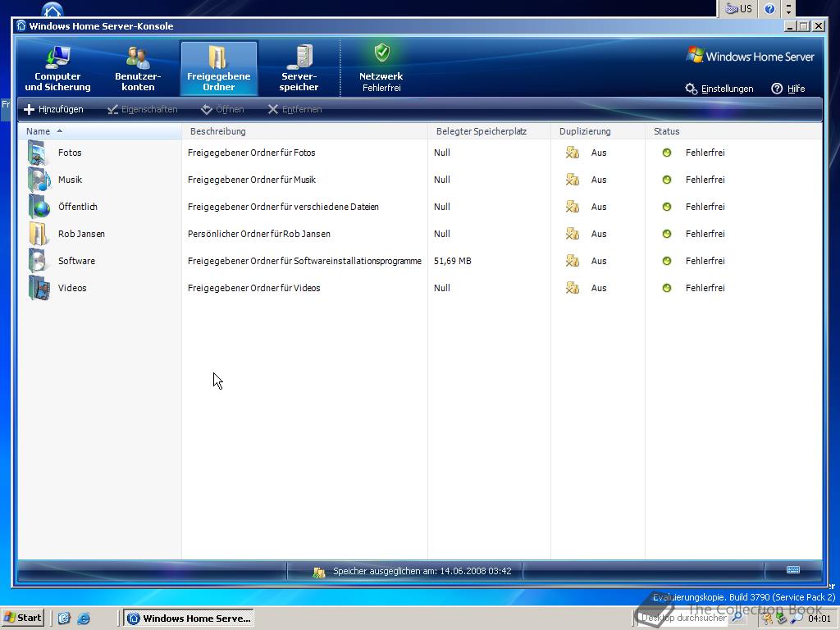Switch to Benutzerkonten tab

pyautogui.click(x=138, y=69)
